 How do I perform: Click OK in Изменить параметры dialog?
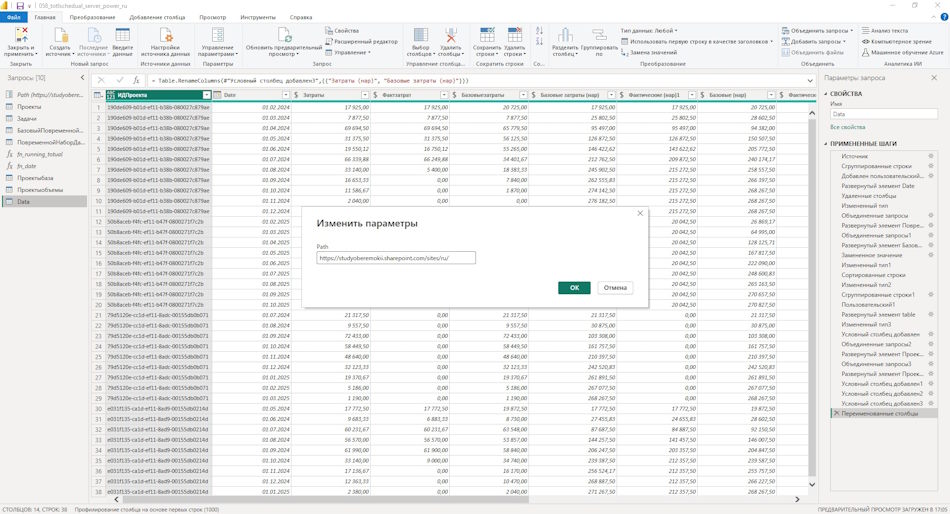574,288
